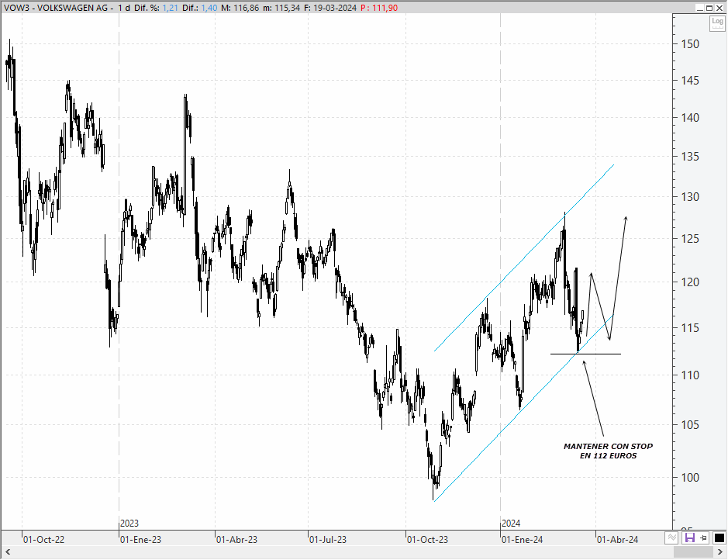This screenshot has height=560, width=728.
Task: Click the 2024 year marker
Action: [x=511, y=524]
